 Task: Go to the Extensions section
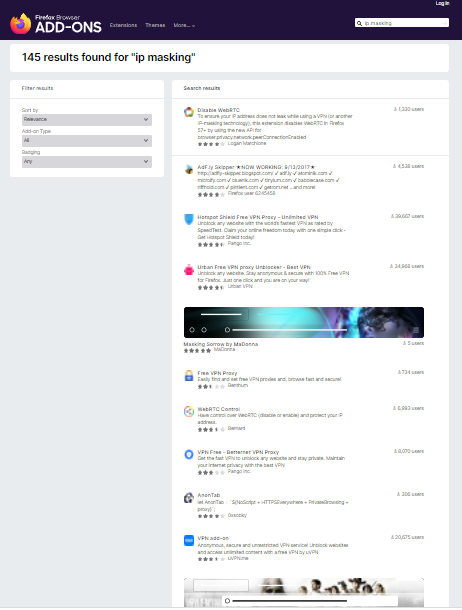(x=123, y=25)
